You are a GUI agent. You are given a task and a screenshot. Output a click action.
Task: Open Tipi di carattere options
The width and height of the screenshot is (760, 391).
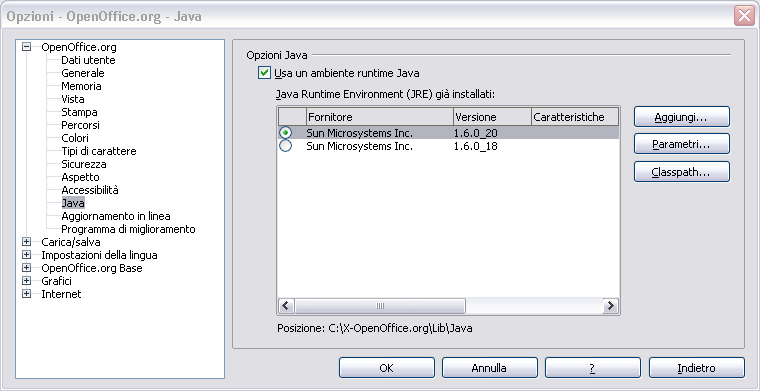pos(99,151)
